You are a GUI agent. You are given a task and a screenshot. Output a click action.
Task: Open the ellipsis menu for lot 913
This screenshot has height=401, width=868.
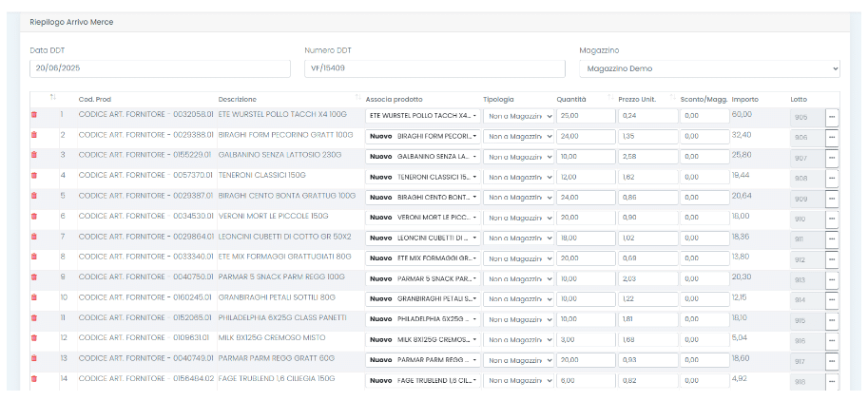(832, 279)
